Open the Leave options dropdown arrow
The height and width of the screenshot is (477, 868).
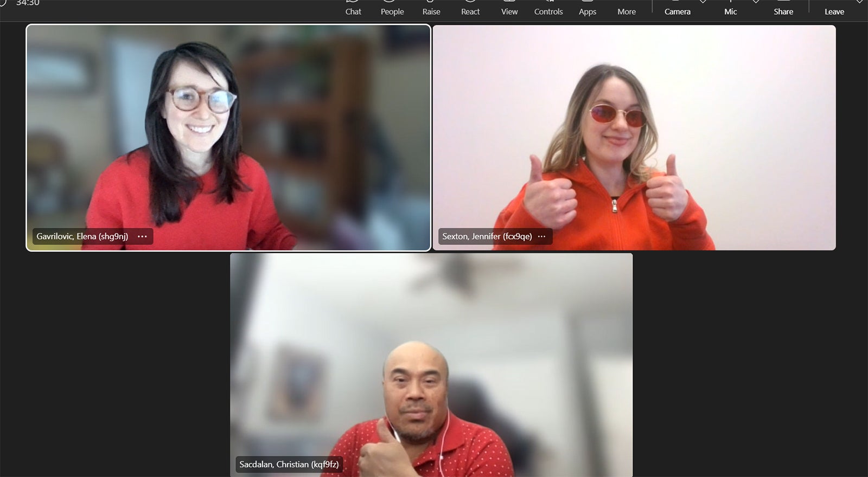tap(859, 2)
